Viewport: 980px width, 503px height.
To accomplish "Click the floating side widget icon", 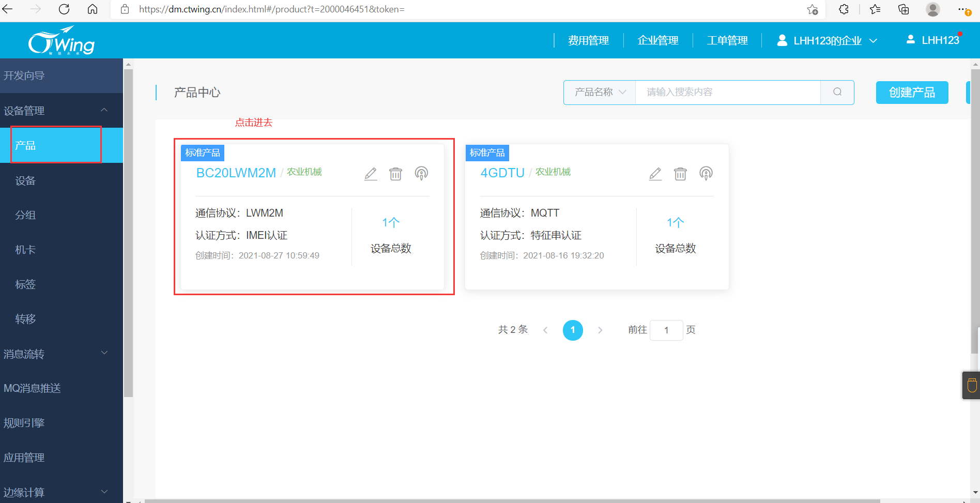I will coord(972,385).
